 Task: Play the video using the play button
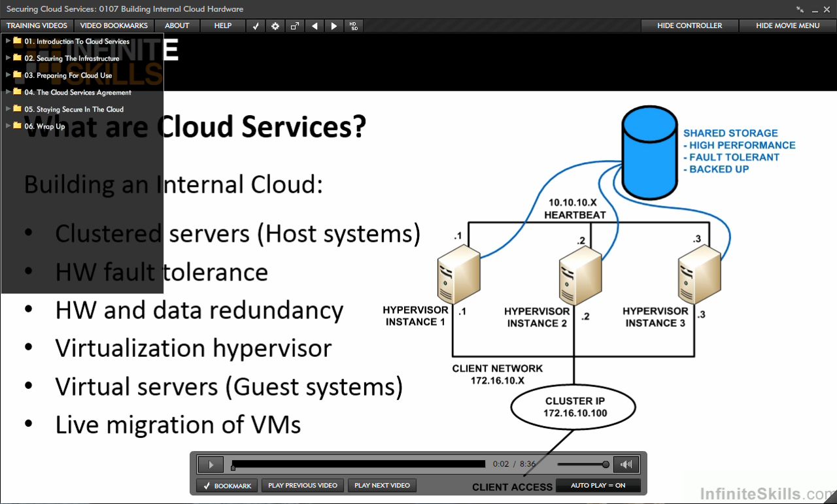tap(211, 465)
